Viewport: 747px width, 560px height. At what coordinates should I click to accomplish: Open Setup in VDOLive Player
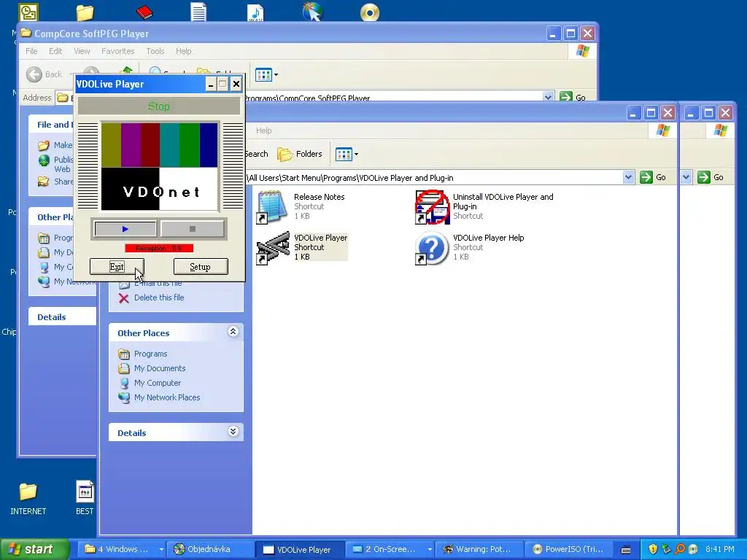coord(200,267)
